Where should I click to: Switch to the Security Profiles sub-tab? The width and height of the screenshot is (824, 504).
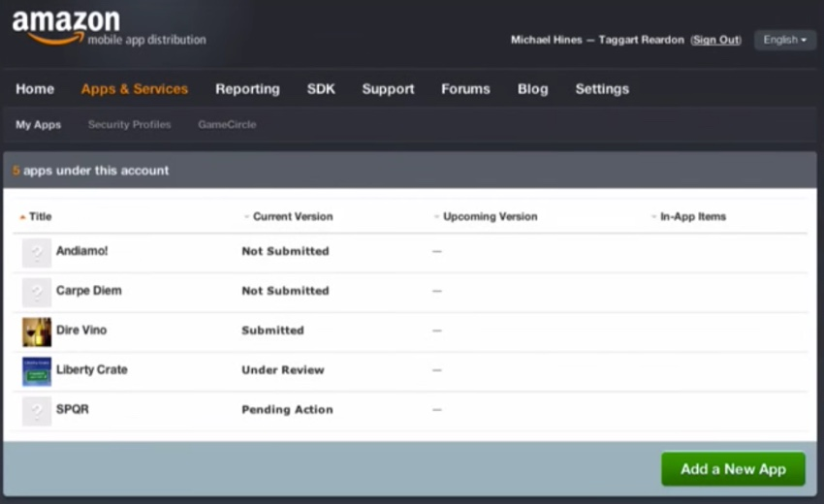(129, 125)
